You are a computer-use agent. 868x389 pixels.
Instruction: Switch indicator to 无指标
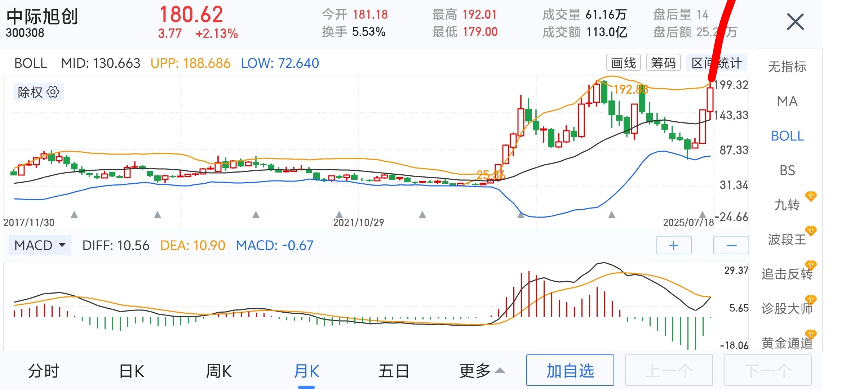tap(787, 67)
